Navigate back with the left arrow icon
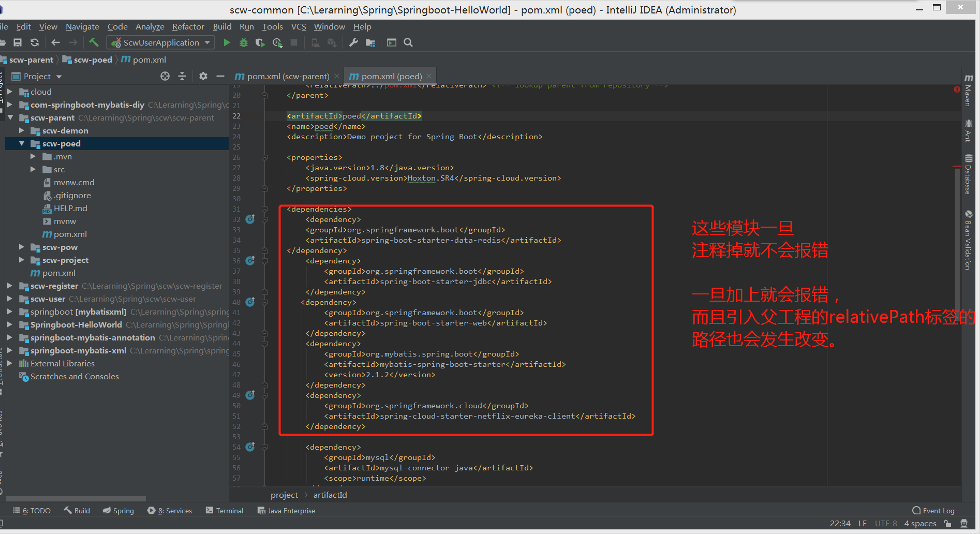Image resolution: width=980 pixels, height=534 pixels. (55, 42)
